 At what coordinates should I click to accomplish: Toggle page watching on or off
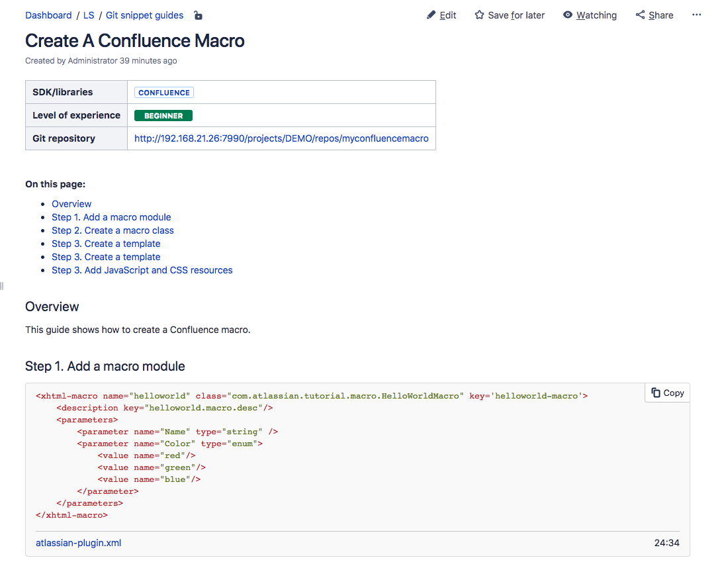[590, 15]
